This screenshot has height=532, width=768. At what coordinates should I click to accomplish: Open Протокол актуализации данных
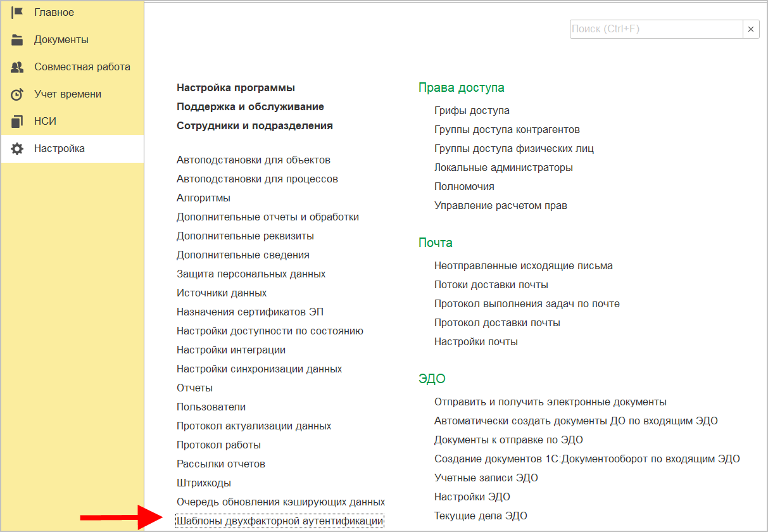[254, 426]
